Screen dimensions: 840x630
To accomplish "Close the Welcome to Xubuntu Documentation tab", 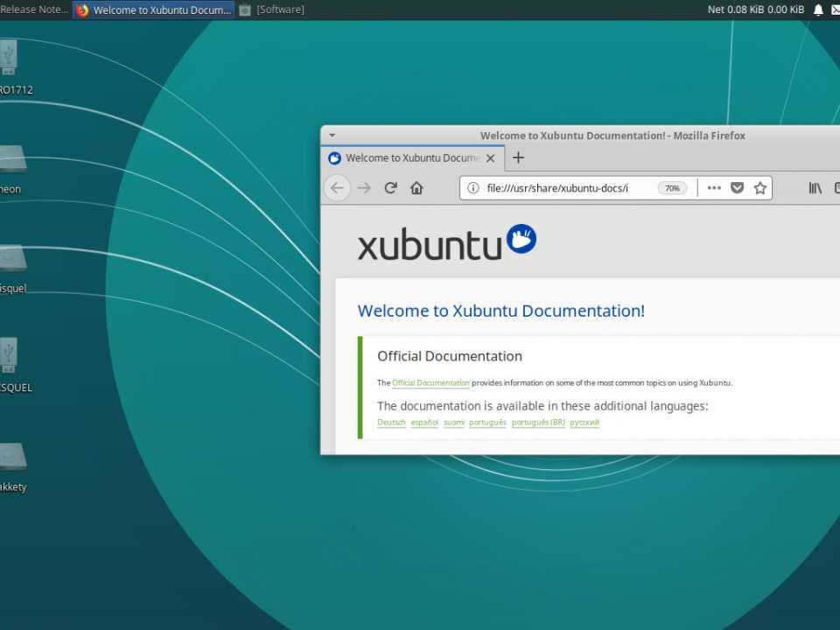I will (x=491, y=158).
